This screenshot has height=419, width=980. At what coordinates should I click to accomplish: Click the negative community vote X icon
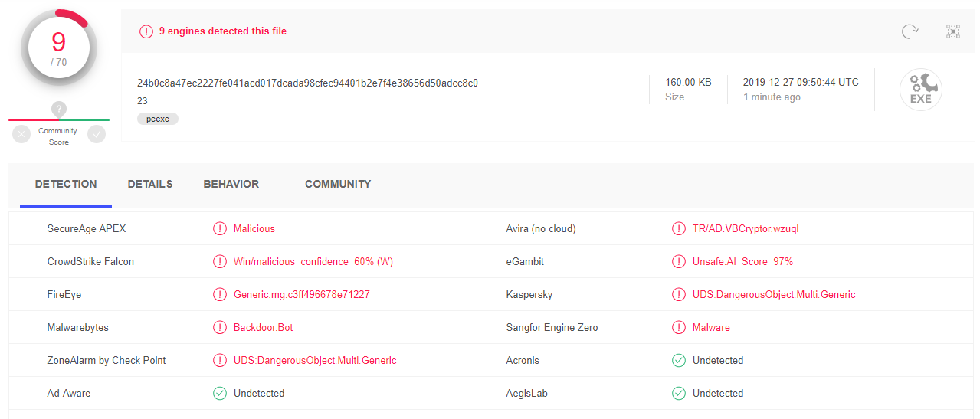pos(21,134)
